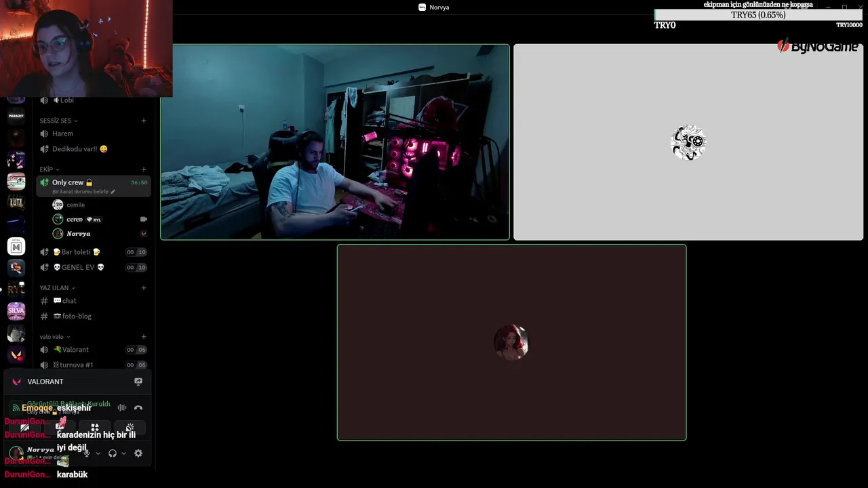
Task: Collapse the YAZ ULAN category
Action: click(57, 288)
